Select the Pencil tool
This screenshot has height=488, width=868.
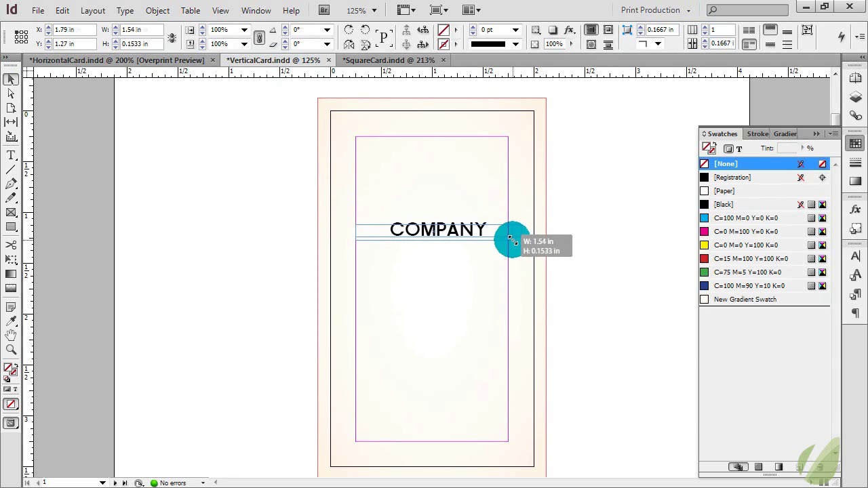(x=11, y=198)
